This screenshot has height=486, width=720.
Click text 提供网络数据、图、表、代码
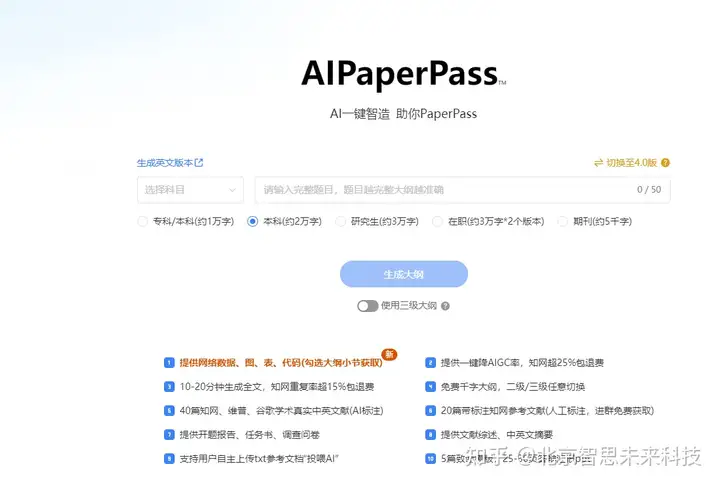pyautogui.click(x=240, y=363)
